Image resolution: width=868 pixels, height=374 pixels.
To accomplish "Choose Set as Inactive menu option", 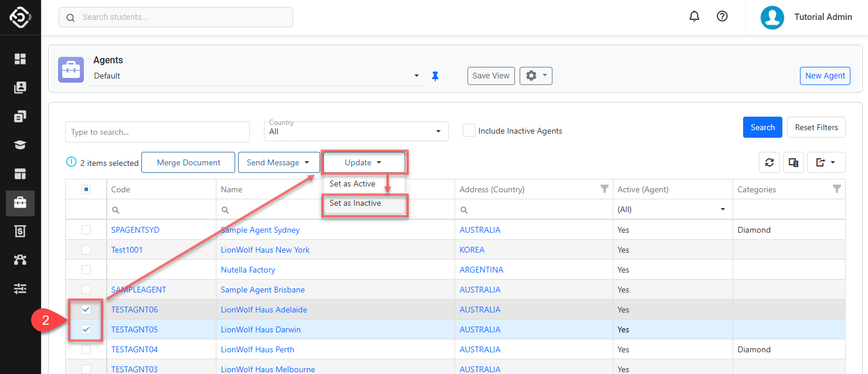I will click(x=355, y=203).
